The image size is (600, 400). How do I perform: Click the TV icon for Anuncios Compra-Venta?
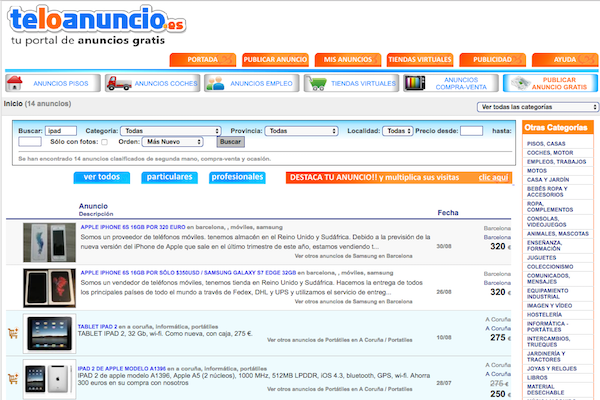(x=415, y=83)
